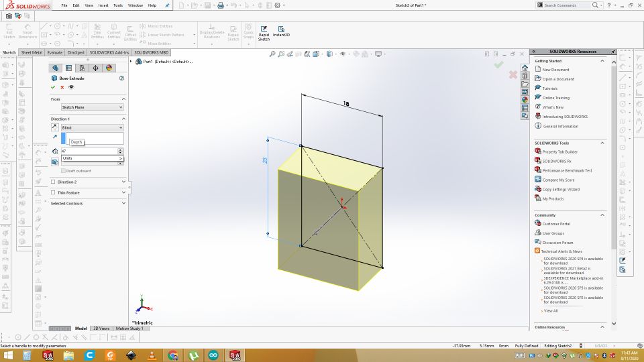Screen dimensions: 644x362
Task: Click the depth value input field
Action: point(89,151)
